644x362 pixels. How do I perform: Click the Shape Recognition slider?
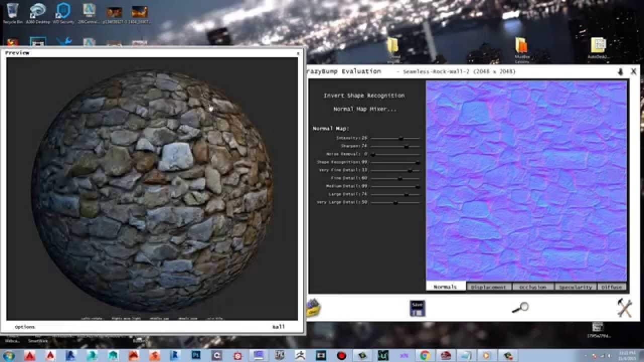pos(395,162)
